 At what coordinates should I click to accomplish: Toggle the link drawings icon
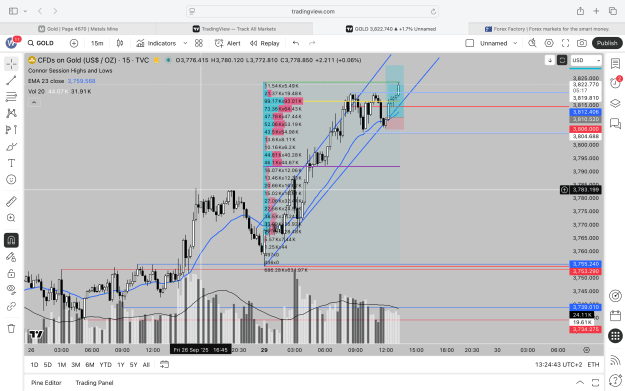point(11,306)
